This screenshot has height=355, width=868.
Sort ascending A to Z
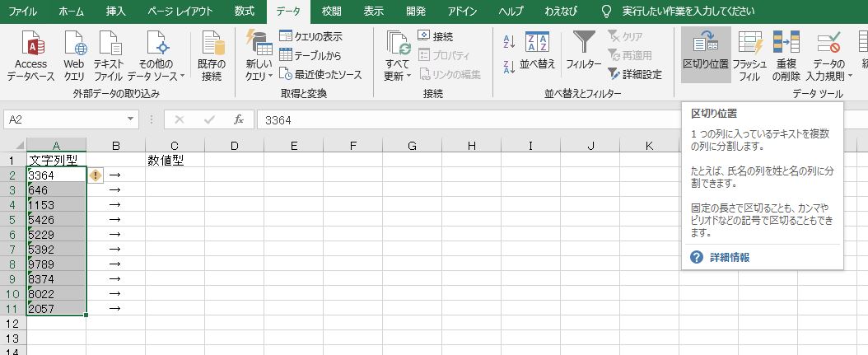pyautogui.click(x=509, y=41)
